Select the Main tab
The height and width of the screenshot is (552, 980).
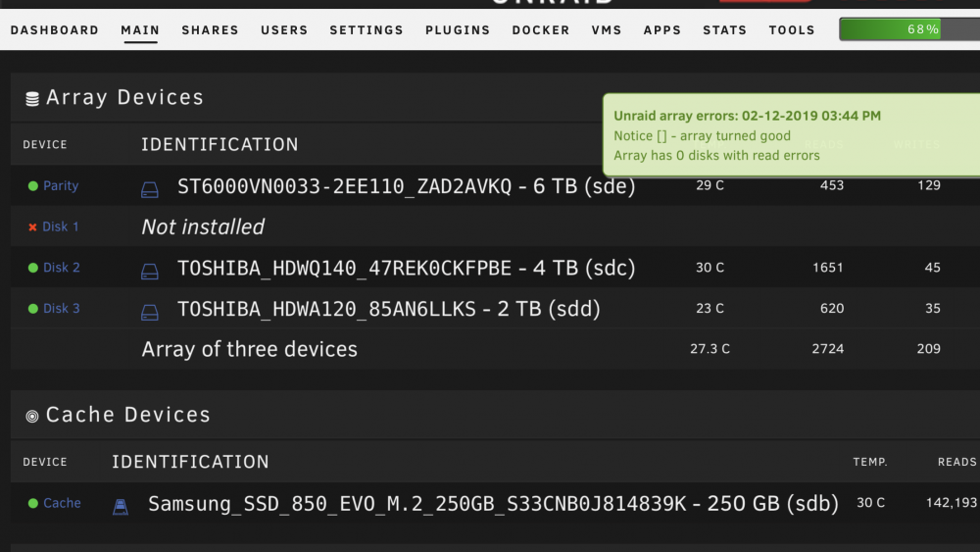pos(140,30)
